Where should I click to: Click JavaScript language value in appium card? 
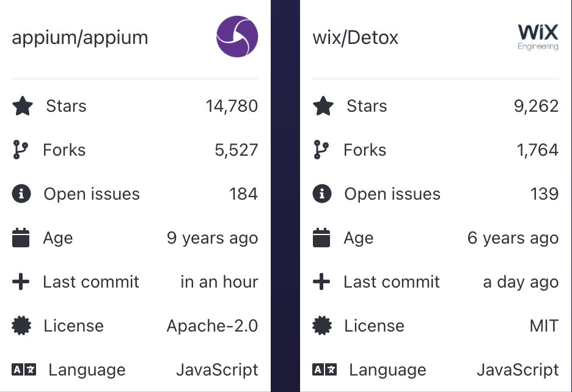pos(217,370)
